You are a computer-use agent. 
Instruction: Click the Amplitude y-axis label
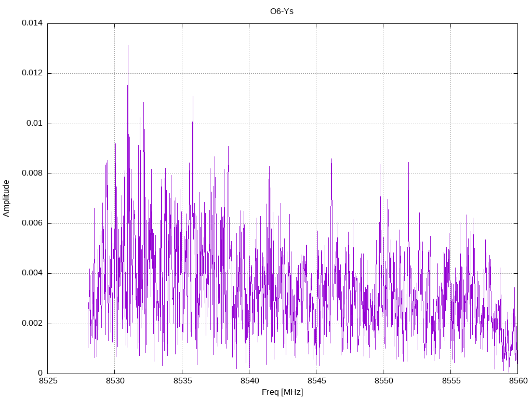click(6, 198)
